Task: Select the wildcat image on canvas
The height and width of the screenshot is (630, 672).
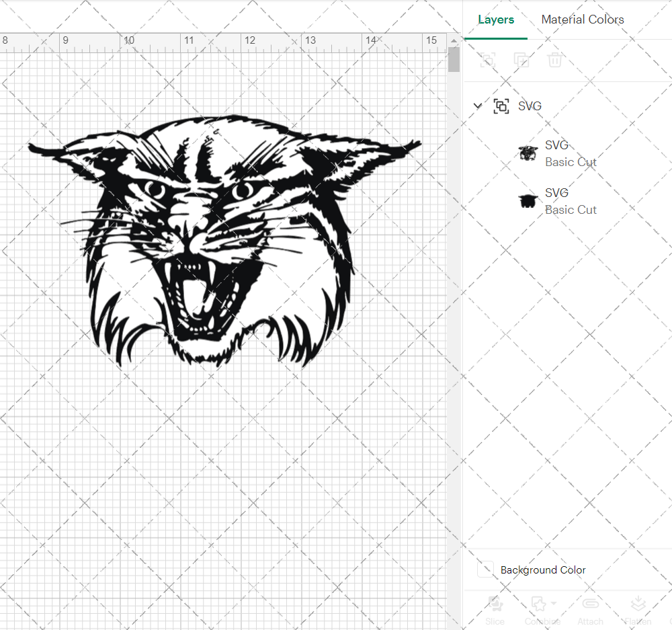Action: pyautogui.click(x=224, y=241)
